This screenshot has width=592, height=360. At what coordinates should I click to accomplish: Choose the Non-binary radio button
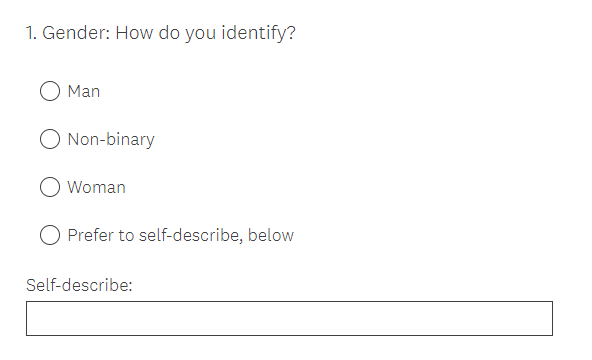[x=50, y=139]
